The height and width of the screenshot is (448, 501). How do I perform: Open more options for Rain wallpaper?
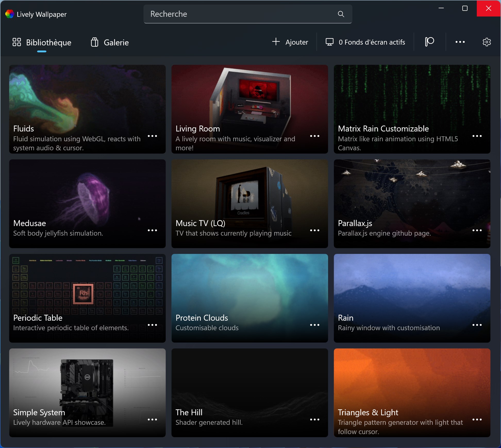pos(477,325)
